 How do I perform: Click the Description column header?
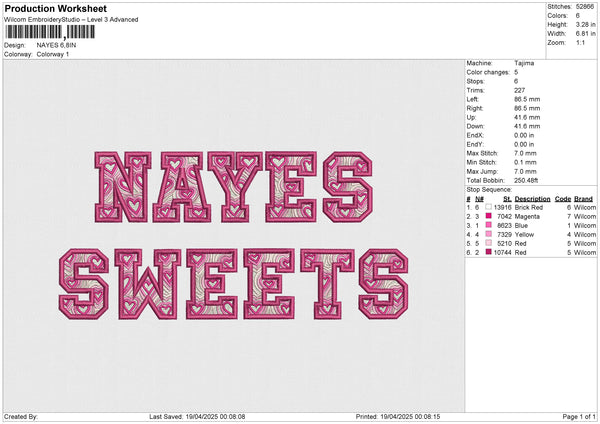point(532,198)
